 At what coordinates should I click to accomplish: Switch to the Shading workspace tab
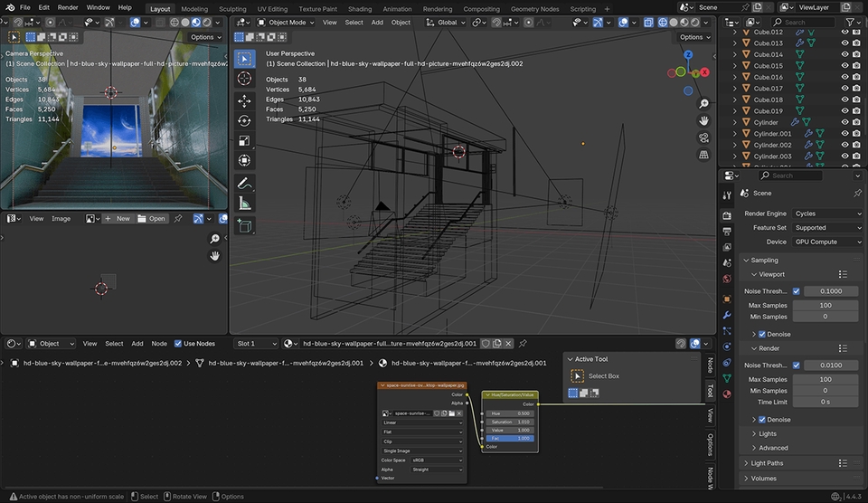[x=359, y=9]
